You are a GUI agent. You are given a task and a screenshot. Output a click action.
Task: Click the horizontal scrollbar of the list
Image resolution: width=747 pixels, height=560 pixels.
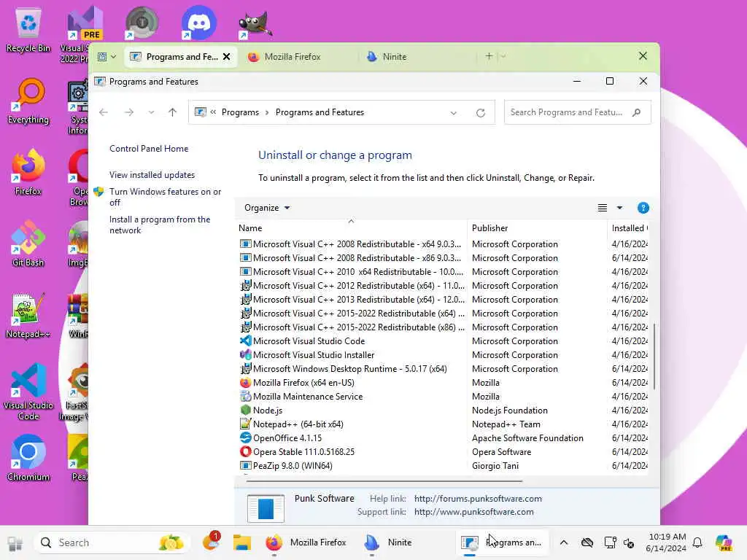pos(384,481)
